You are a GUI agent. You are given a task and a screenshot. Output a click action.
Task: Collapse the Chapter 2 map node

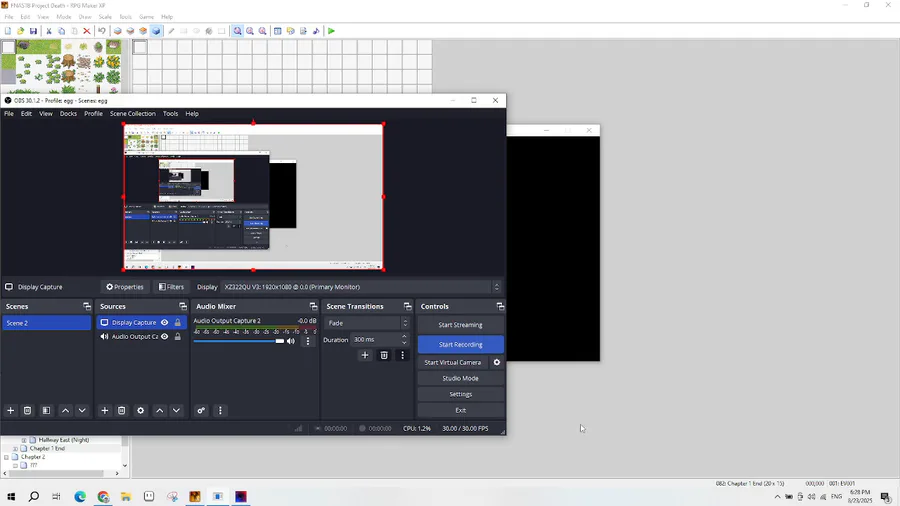point(6,457)
